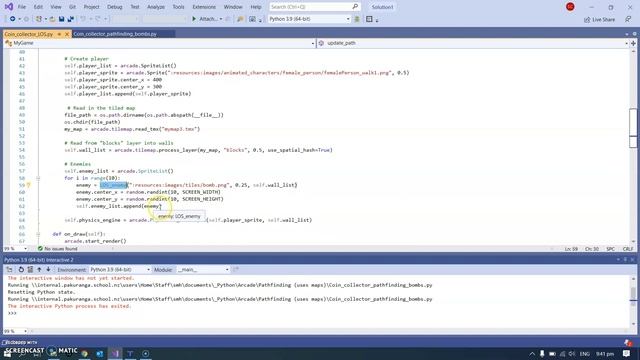Click the Find in Files toolbar icon

tap(240, 19)
